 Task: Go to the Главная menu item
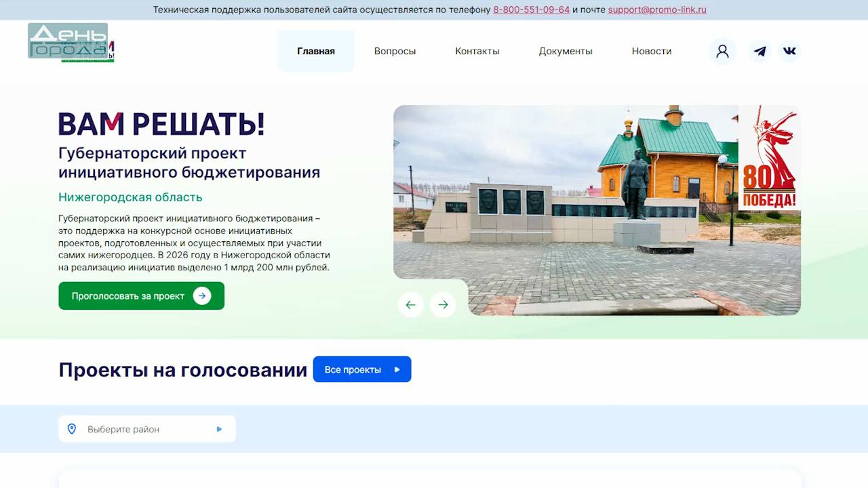click(316, 51)
